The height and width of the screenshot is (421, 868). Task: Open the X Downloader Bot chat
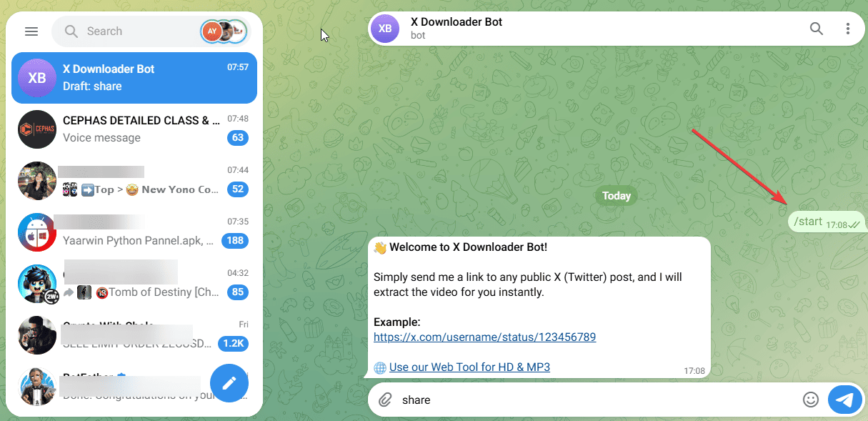tap(134, 78)
